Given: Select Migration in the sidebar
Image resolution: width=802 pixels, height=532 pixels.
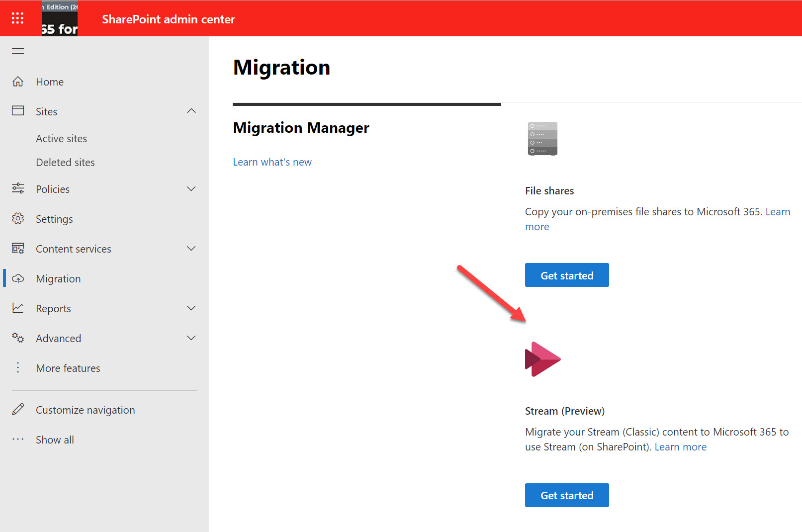Looking at the screenshot, I should [x=58, y=279].
